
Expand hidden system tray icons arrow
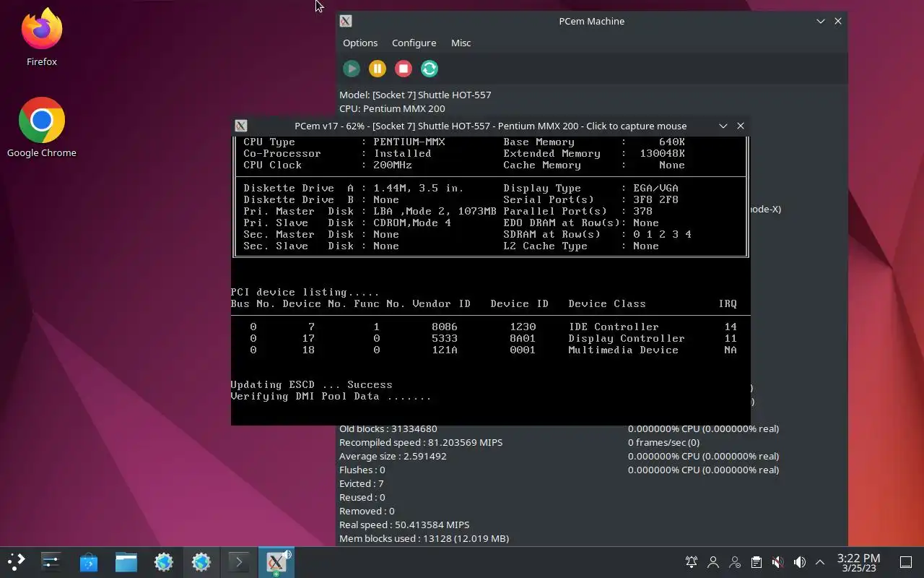[820, 562]
